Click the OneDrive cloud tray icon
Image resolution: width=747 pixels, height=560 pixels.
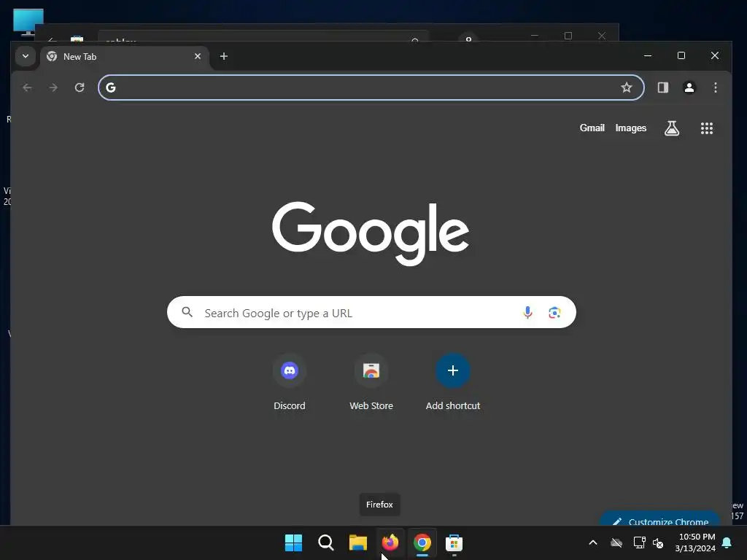[616, 542]
